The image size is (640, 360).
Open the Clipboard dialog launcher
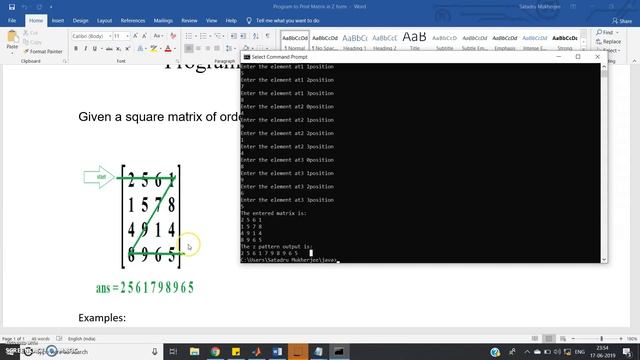tap(64, 61)
